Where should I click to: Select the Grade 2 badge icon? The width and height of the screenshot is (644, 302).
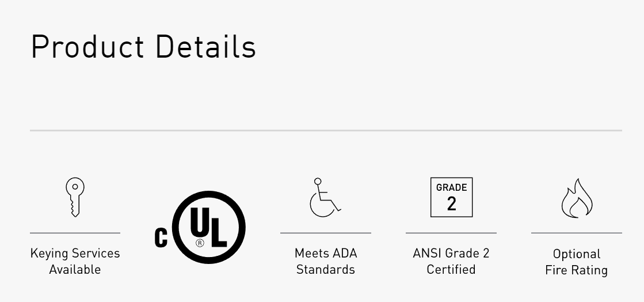[x=451, y=197]
